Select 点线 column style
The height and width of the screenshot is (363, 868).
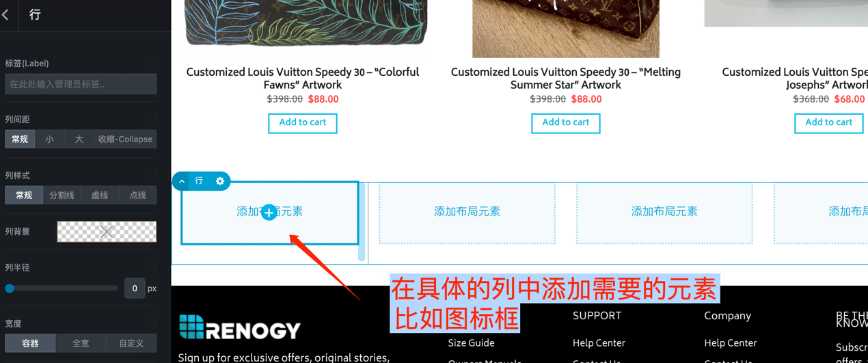click(137, 195)
